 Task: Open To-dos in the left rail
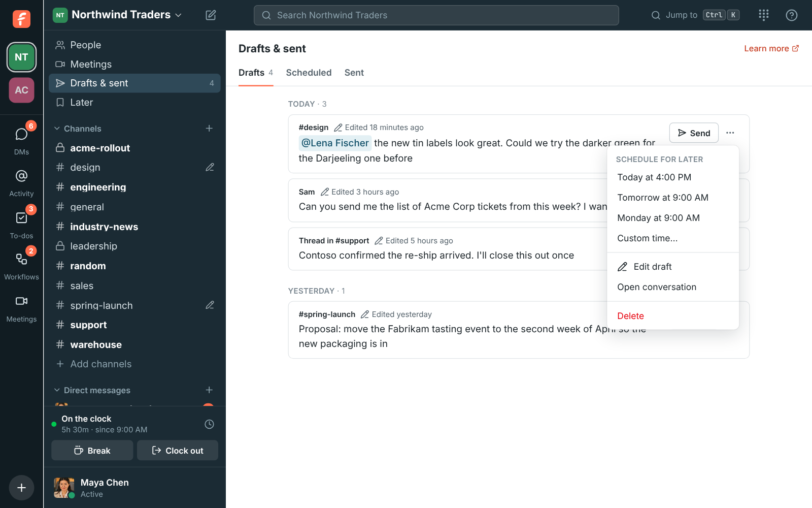point(21,224)
